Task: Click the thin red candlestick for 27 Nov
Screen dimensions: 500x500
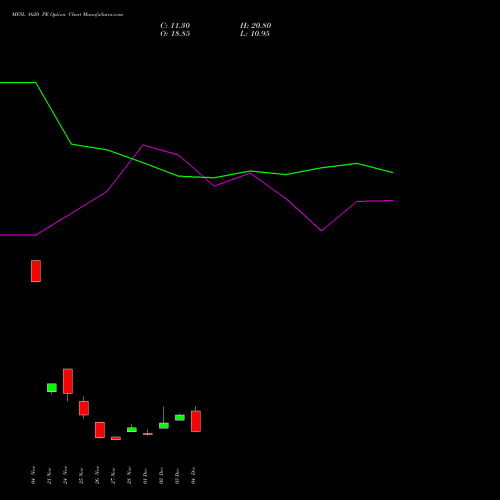Action: (x=116, y=438)
